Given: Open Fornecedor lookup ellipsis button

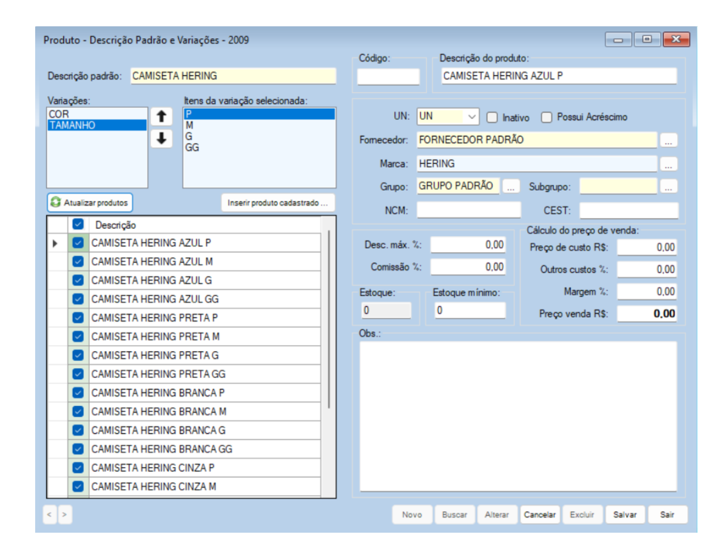Looking at the screenshot, I should pyautogui.click(x=668, y=141).
